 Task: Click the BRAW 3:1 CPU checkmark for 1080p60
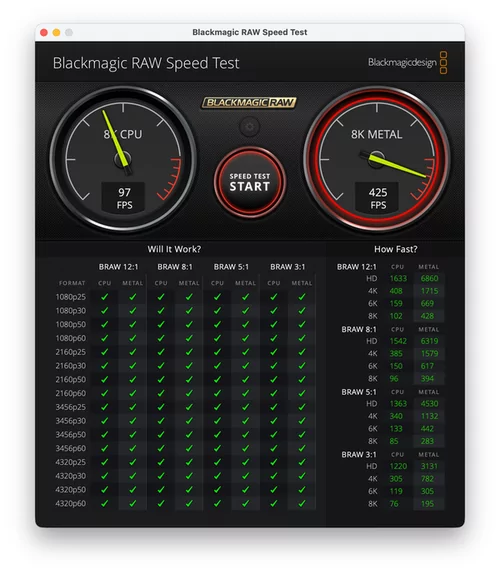(x=274, y=338)
